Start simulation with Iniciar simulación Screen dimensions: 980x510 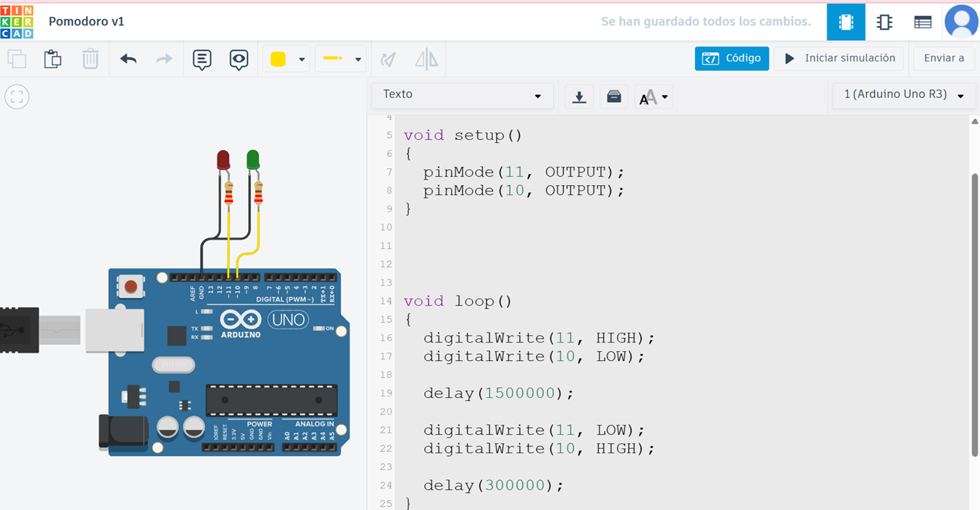click(x=839, y=58)
